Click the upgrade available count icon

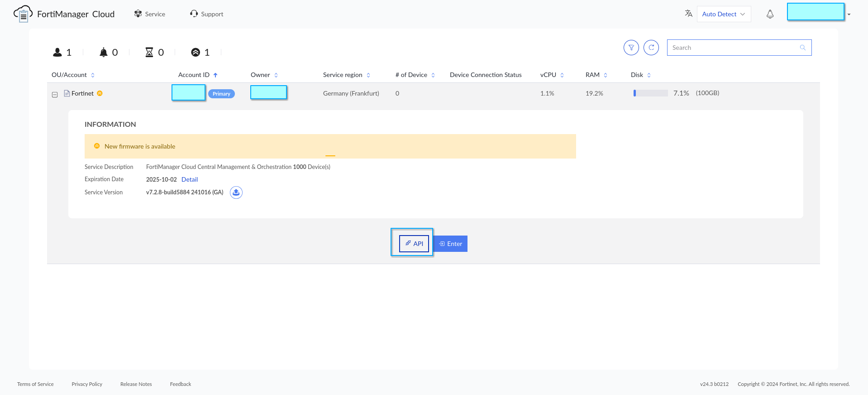(x=196, y=52)
